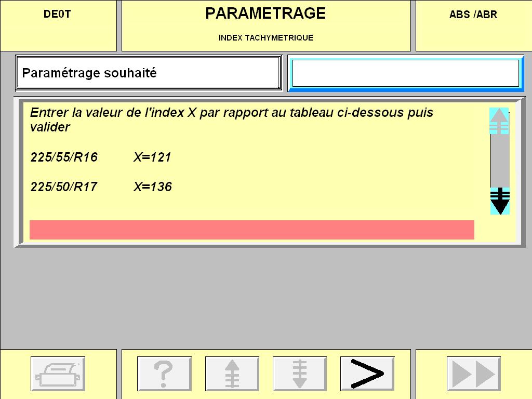Select the 225/55/R16 tire size entry
This screenshot has height=399, width=532.
coord(64,157)
